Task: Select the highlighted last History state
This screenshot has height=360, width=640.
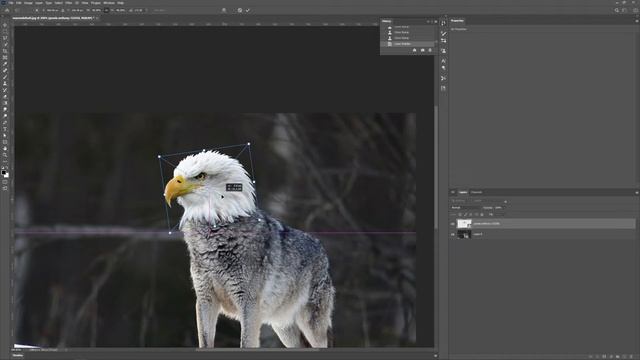Action: (407, 44)
